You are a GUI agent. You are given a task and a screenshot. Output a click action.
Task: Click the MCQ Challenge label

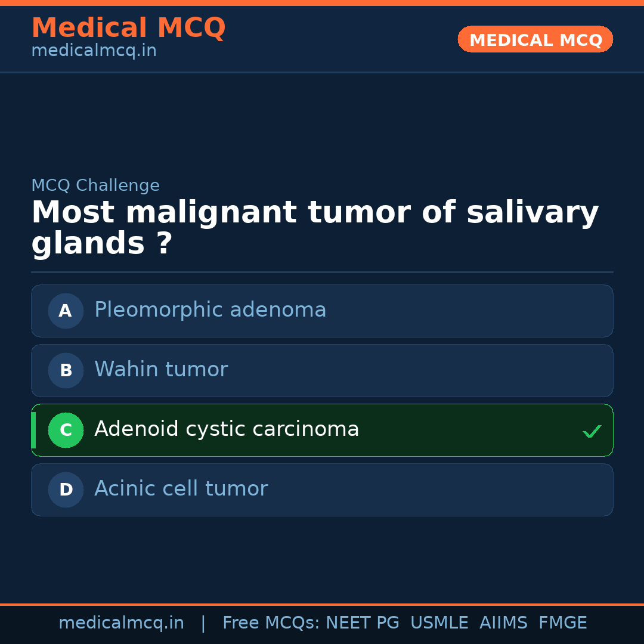(x=95, y=185)
